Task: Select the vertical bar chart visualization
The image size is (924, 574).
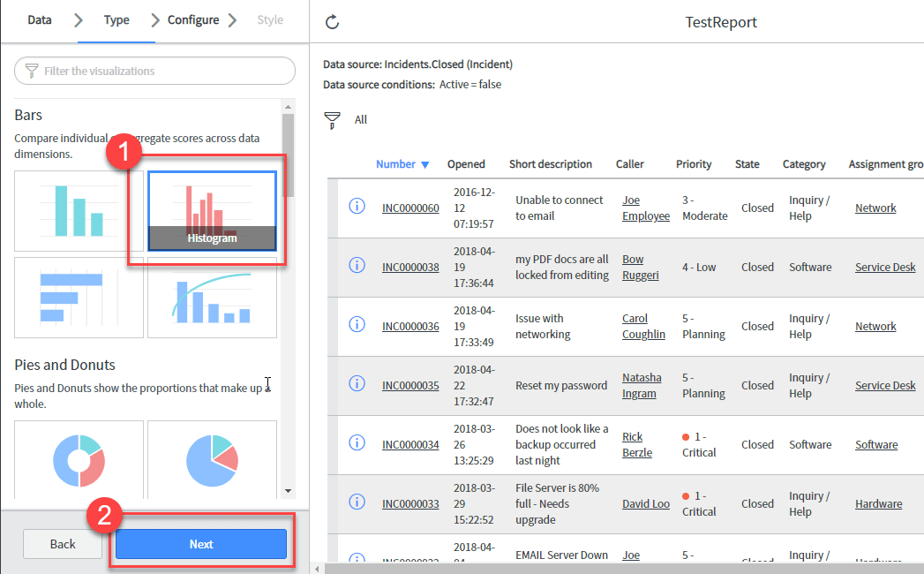Action: (x=79, y=211)
